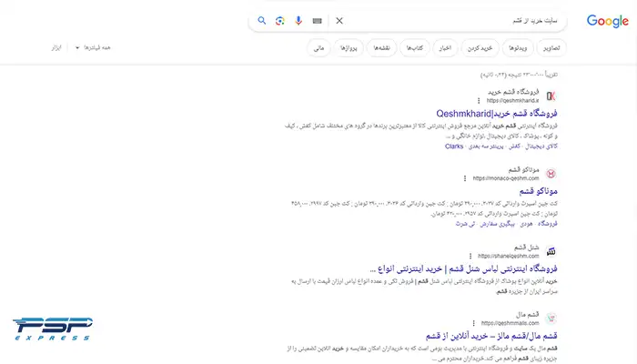The height and width of the screenshot is (364, 637).
Task: Open more options for shanelqeshm.com result
Action: point(470,256)
